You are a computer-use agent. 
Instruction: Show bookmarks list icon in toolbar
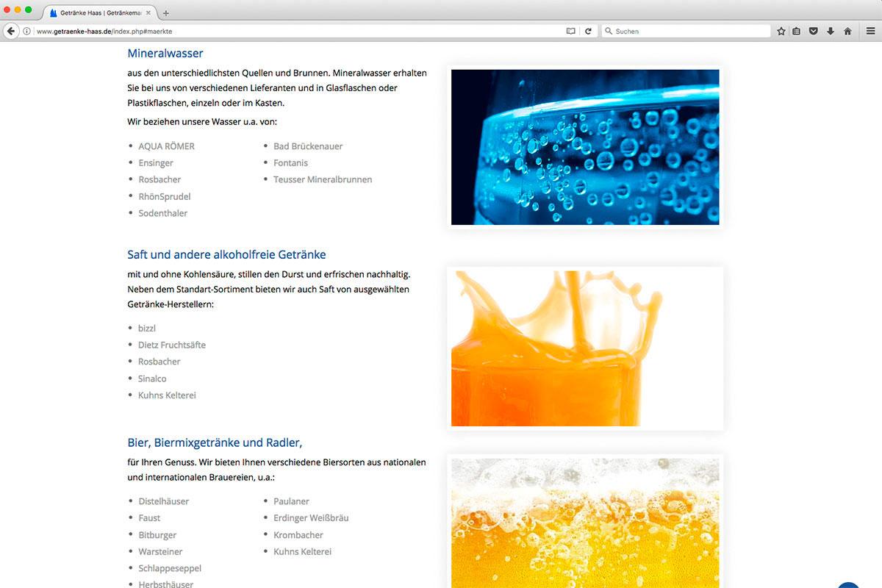[x=797, y=31]
